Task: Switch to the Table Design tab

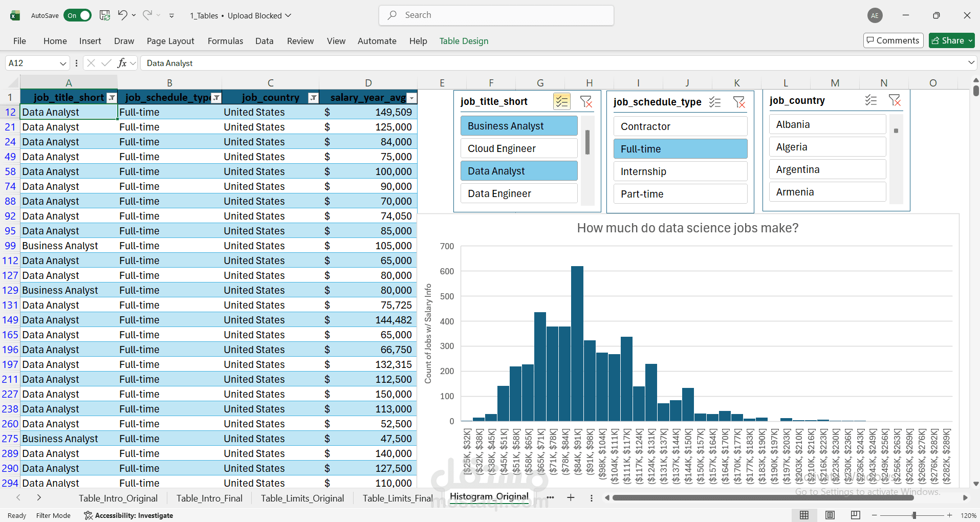Action: [x=464, y=41]
